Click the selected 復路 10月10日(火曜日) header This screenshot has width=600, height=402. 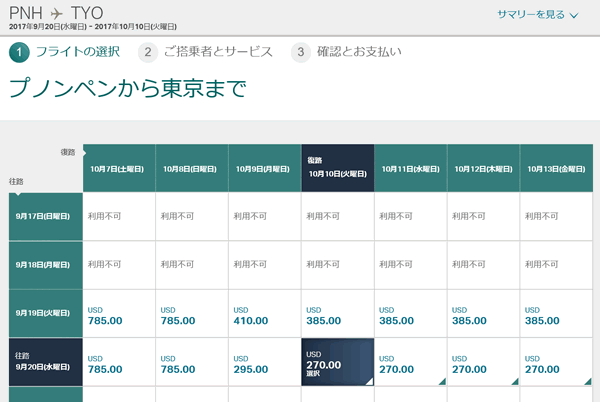click(x=337, y=168)
